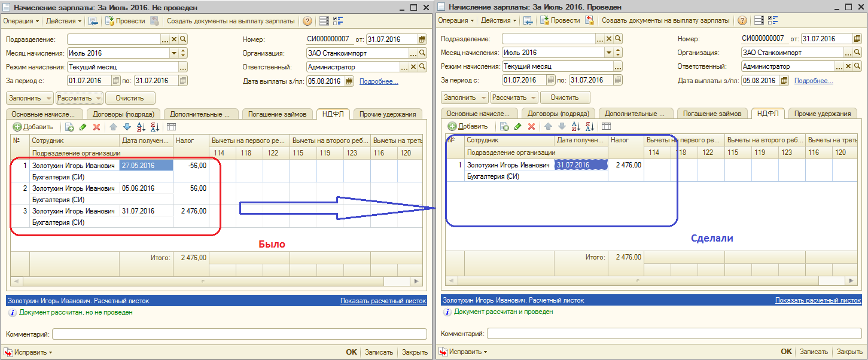Open Месяц начисления dropdown in left window
The width and height of the screenshot is (868, 360).
click(x=174, y=53)
